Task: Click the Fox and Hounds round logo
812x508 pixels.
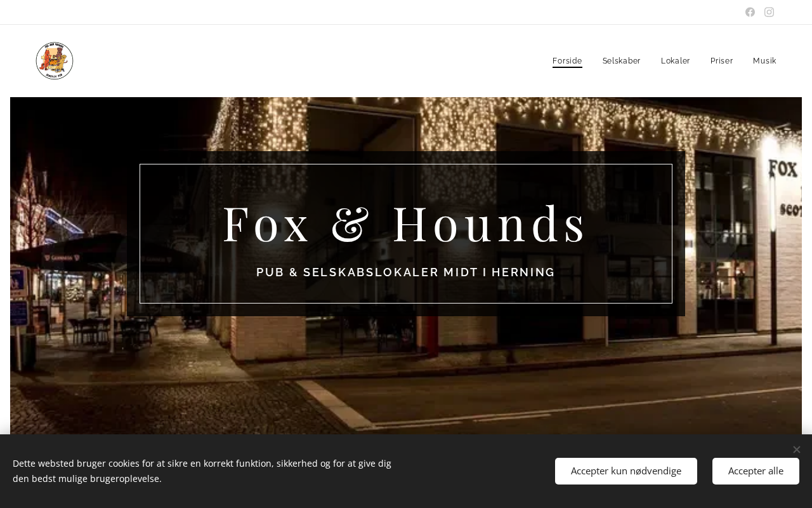Action: 55,61
